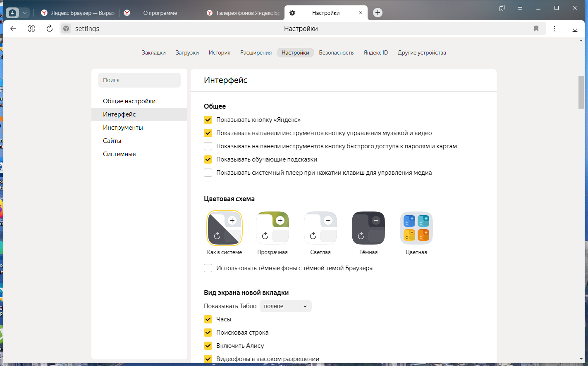
Task: Click the Поиск settings search field
Action: tap(139, 80)
